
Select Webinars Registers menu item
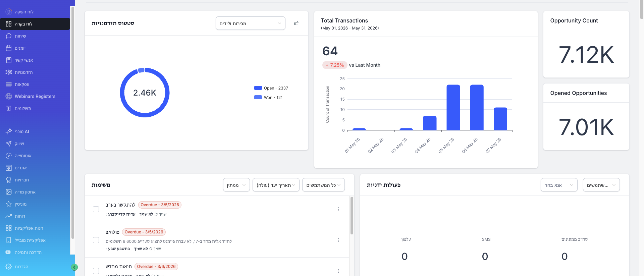coord(35,96)
